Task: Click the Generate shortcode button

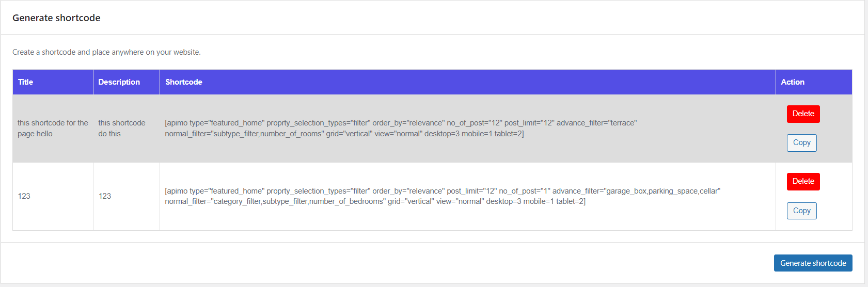Action: [813, 263]
